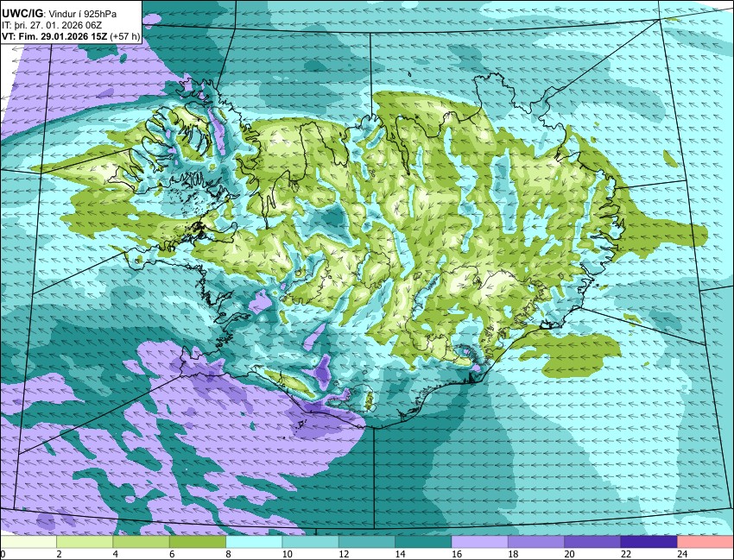734x560 pixels.
Task: Click the legend scale label "4"
Action: 116,554
